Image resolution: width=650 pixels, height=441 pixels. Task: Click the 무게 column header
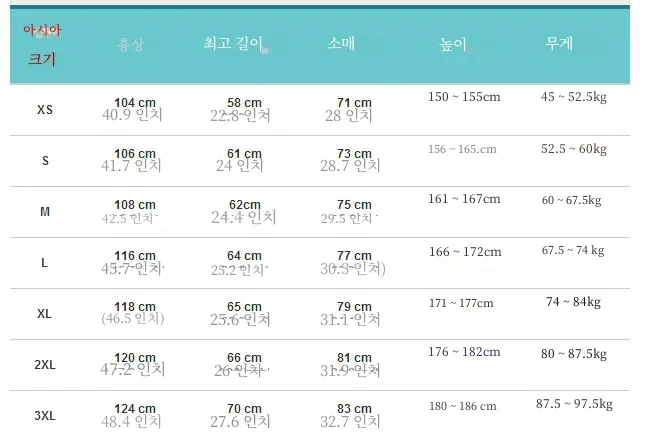tap(559, 43)
